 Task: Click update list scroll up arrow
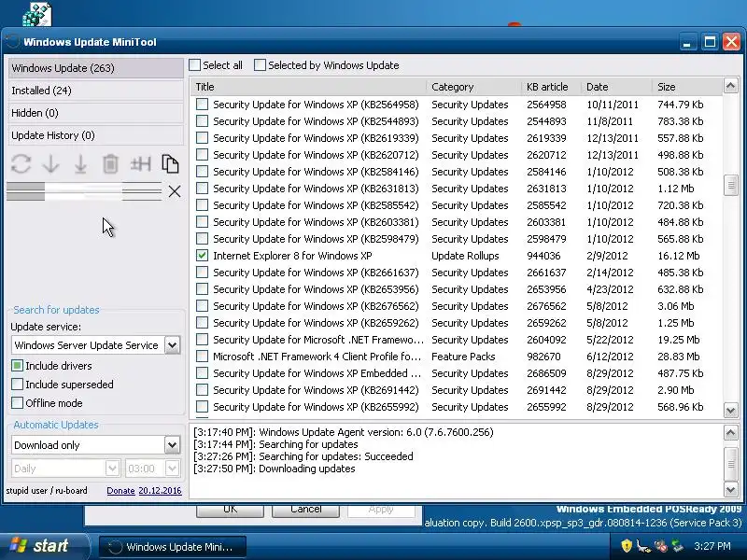coord(730,86)
